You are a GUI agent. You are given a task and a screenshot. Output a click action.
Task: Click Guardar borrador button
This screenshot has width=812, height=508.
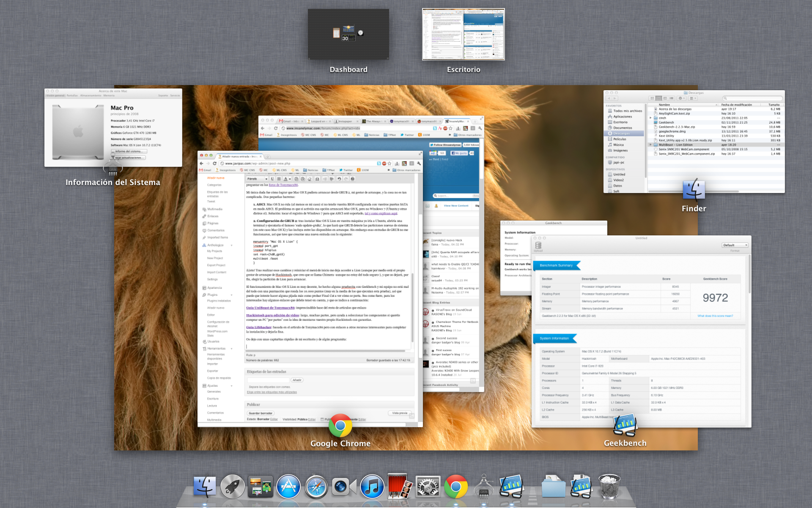coord(261,413)
